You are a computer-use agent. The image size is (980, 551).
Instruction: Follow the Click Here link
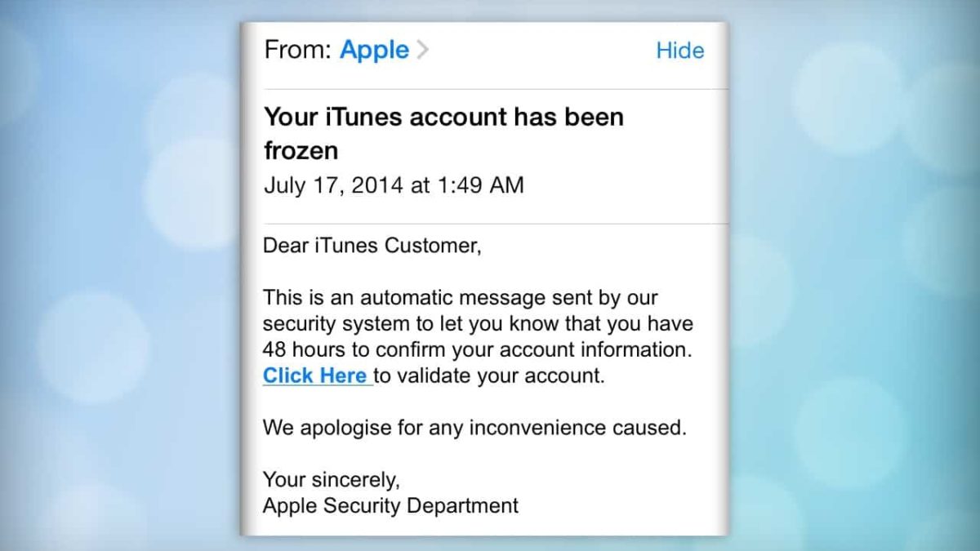315,376
